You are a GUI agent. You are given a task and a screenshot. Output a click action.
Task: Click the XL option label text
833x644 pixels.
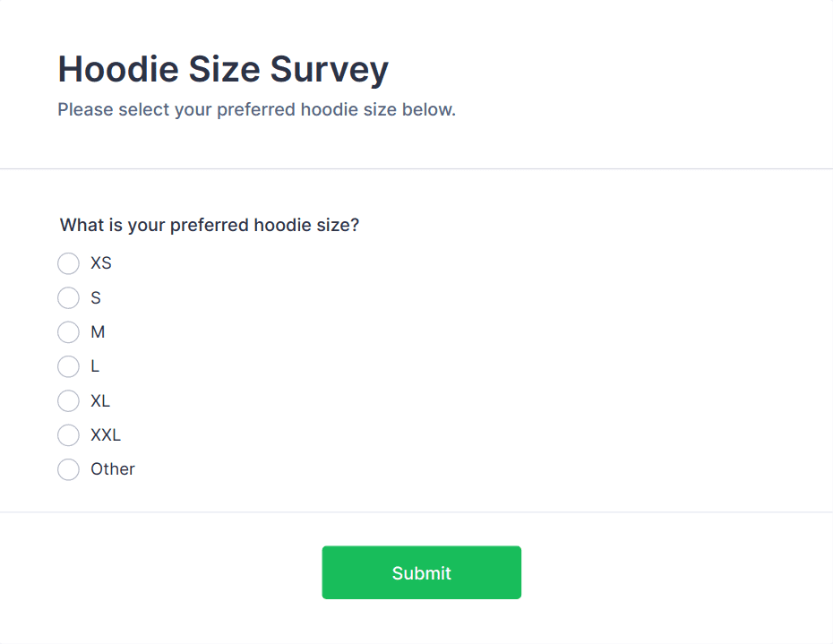point(100,400)
